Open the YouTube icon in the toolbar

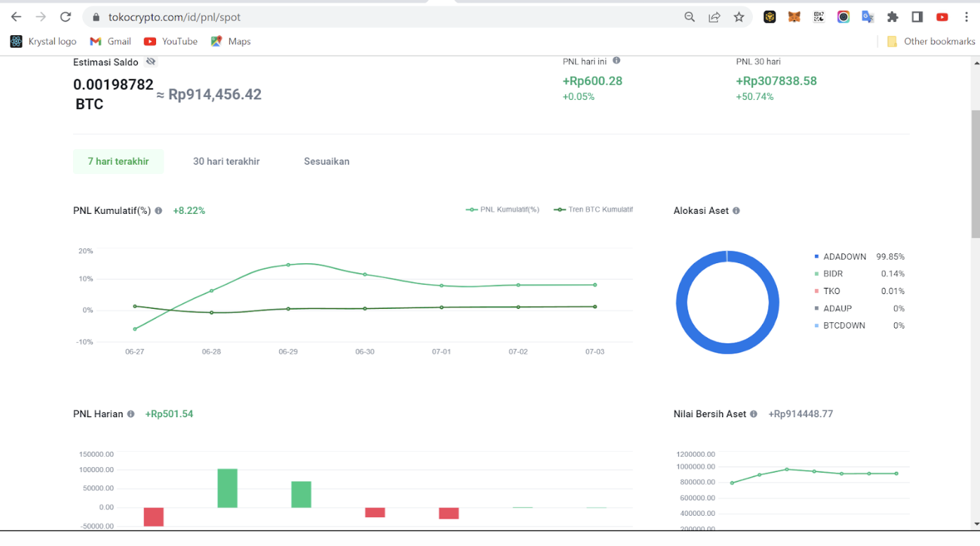pyautogui.click(x=941, y=16)
